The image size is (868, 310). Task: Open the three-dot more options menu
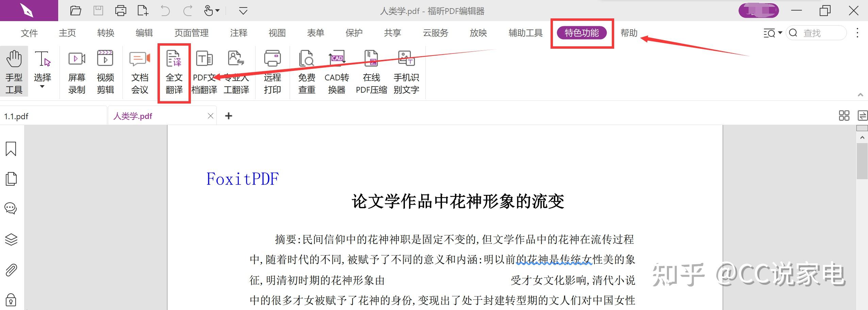coord(857,33)
